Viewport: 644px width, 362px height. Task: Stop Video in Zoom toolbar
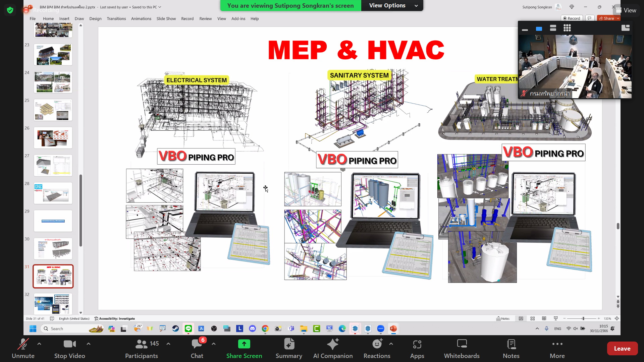coord(70,349)
